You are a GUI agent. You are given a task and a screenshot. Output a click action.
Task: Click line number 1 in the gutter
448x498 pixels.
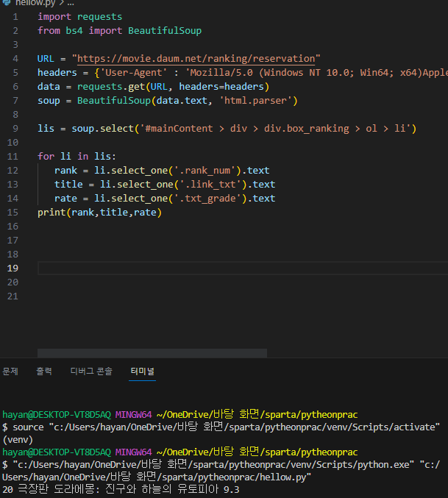tap(15, 17)
